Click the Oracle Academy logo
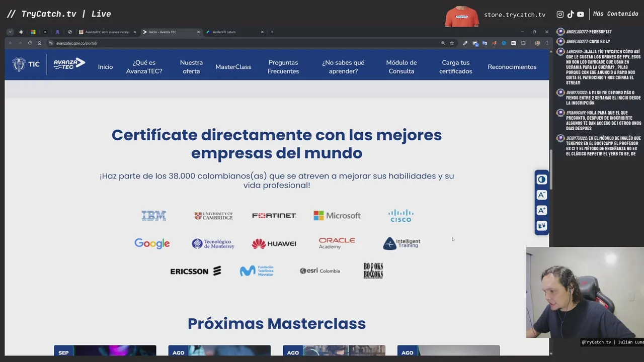 click(x=337, y=243)
